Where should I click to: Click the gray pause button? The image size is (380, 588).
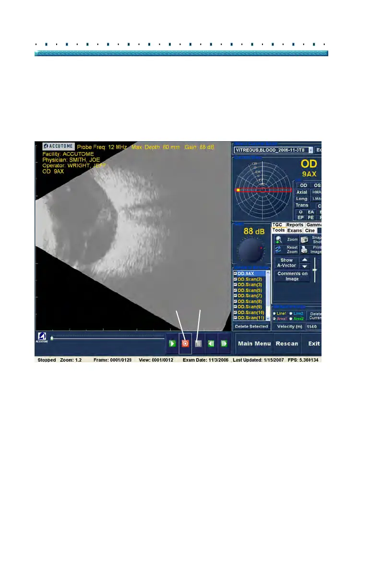pos(198,343)
